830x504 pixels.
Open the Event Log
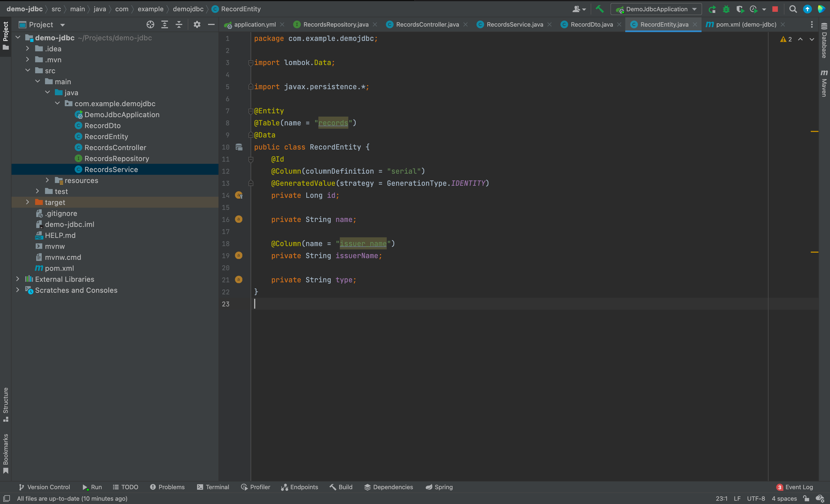(795, 487)
